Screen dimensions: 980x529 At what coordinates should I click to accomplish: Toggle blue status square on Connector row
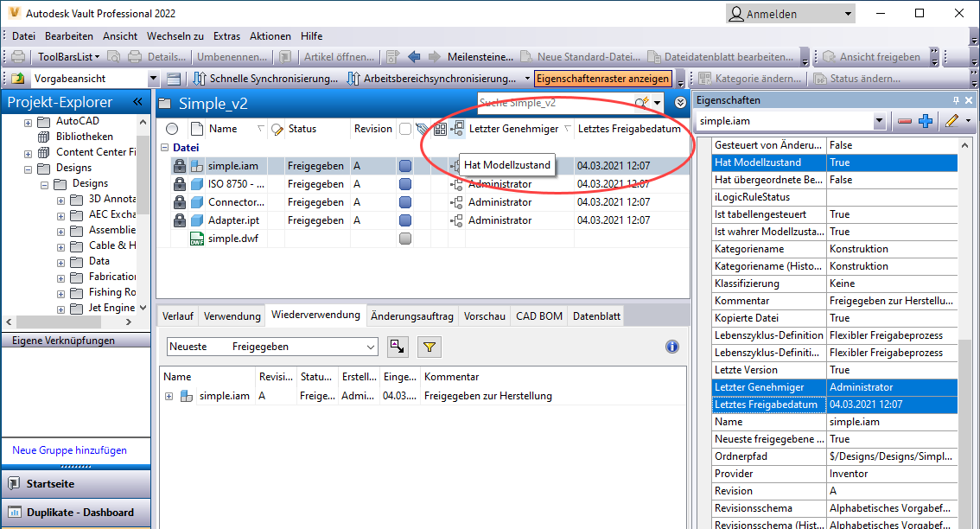tap(405, 202)
